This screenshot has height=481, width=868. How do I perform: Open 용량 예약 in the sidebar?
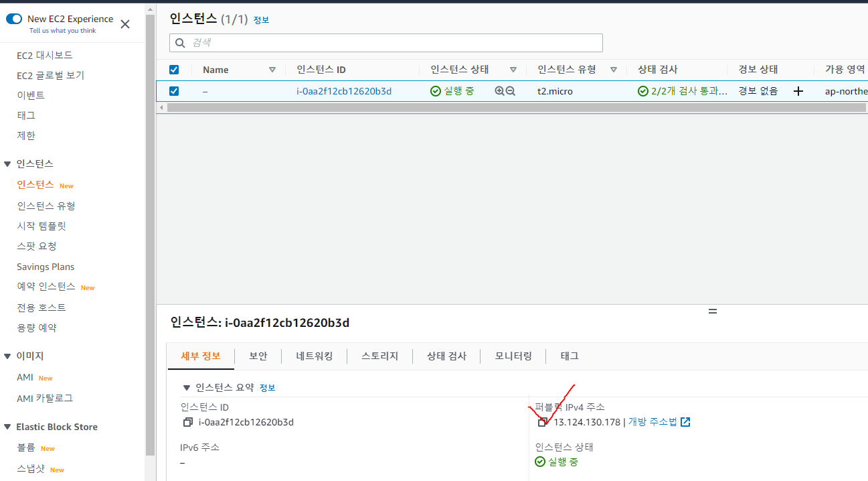pyautogui.click(x=37, y=328)
